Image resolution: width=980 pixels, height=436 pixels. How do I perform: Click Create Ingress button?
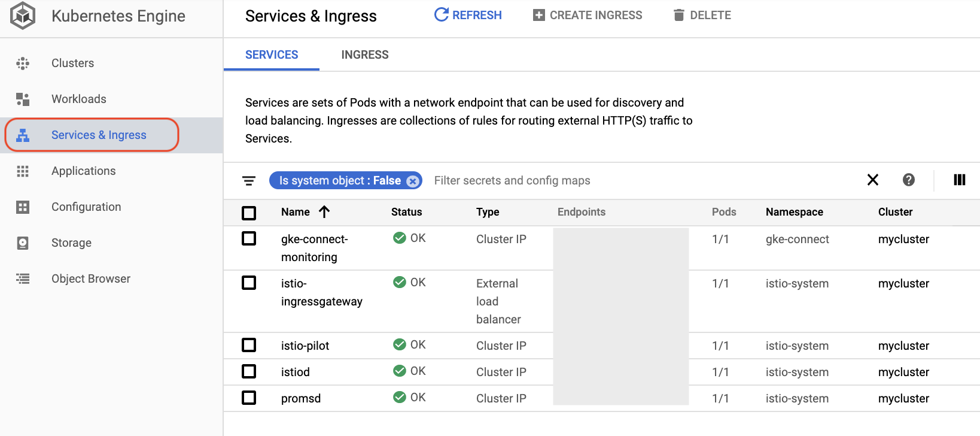click(588, 16)
